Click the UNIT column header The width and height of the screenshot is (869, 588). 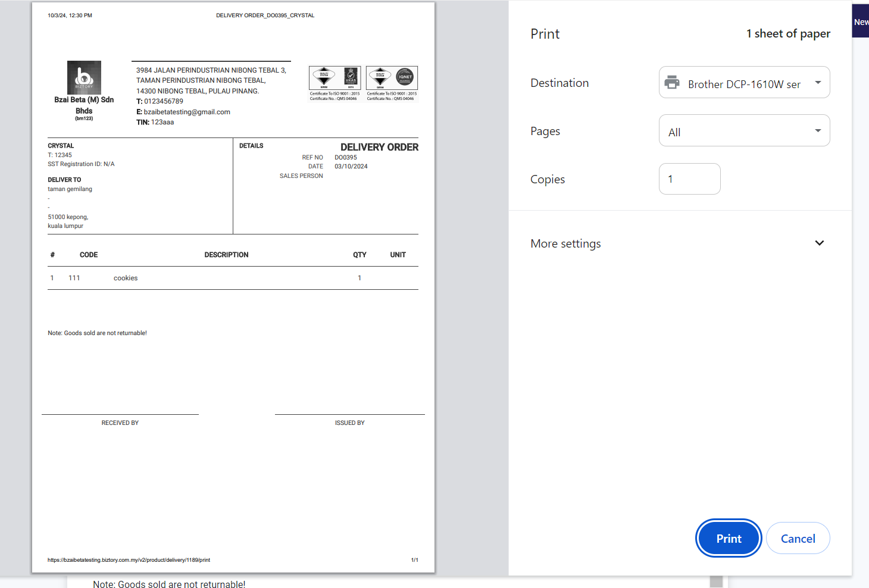398,255
